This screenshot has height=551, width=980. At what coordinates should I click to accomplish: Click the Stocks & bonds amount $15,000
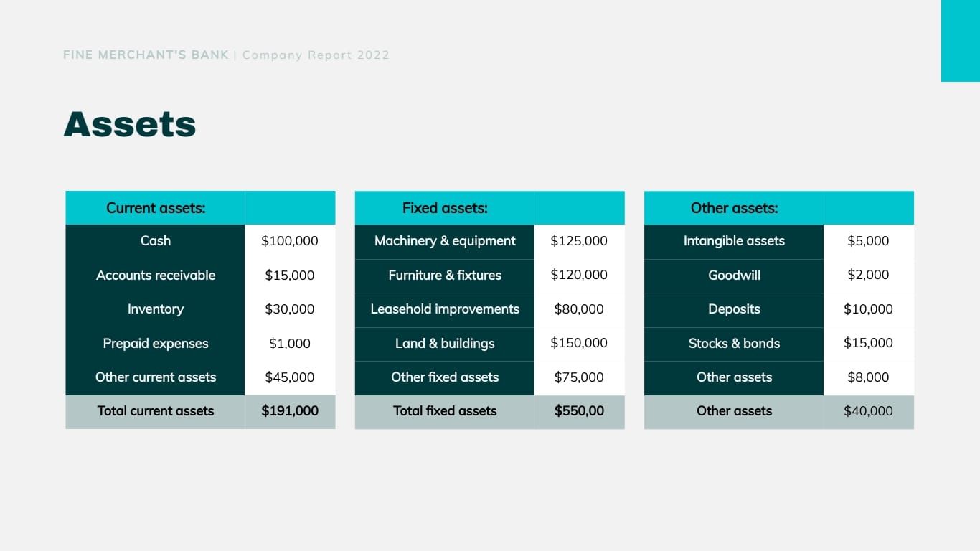click(x=869, y=344)
